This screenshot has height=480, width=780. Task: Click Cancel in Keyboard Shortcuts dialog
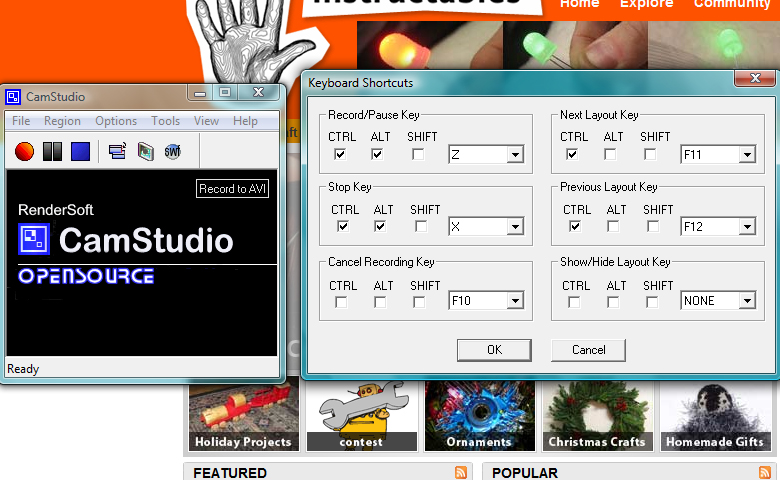(588, 350)
